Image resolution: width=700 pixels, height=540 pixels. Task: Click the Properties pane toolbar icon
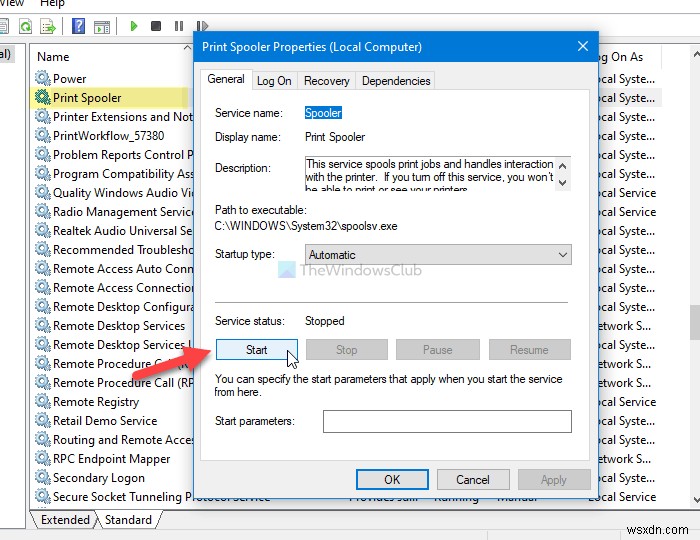[102, 27]
